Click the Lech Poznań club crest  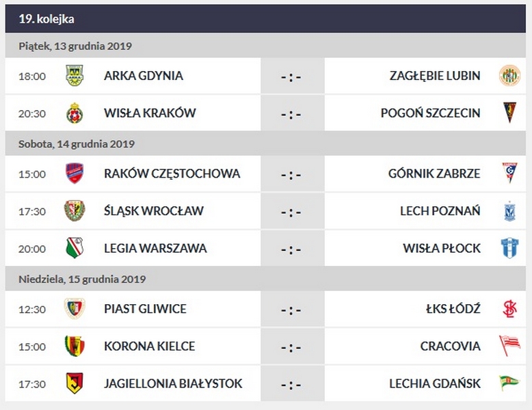point(509,211)
